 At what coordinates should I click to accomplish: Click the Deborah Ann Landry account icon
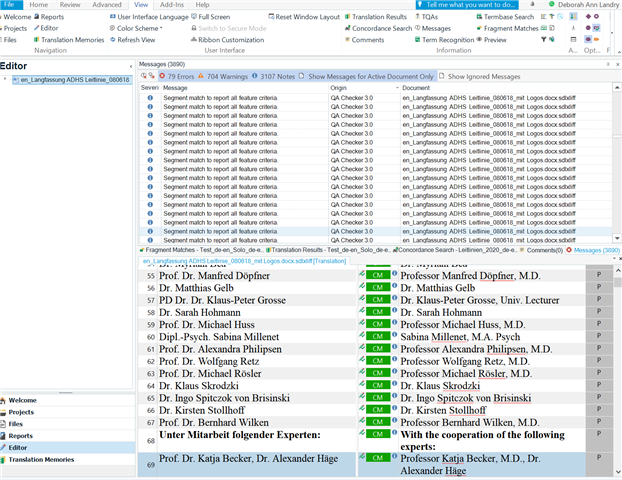(x=551, y=4)
